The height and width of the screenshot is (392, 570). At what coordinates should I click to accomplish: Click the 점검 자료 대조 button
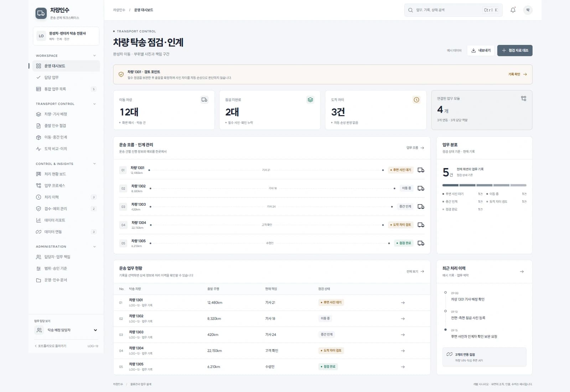[515, 51]
